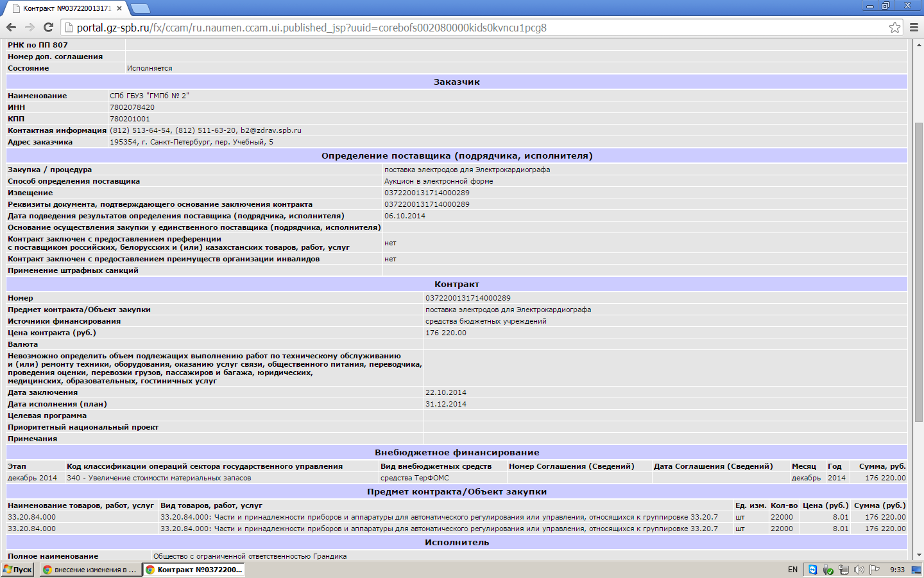Click the Предмет контракта/Объект закупки section header
The width and height of the screenshot is (924, 578).
[x=457, y=492]
